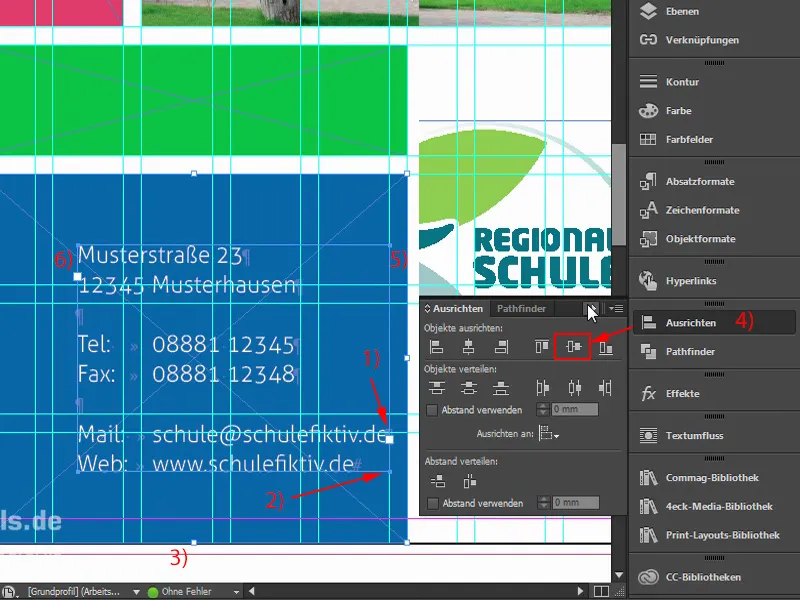800x600 pixels.
Task: Click the text line '12345 Musterhausen'
Action: (187, 285)
